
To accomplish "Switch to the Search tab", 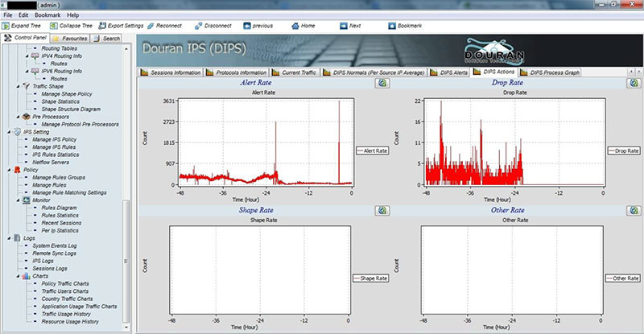I will click(107, 38).
